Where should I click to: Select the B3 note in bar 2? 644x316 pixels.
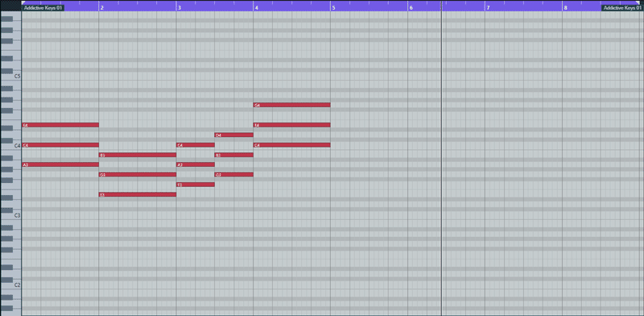point(138,155)
